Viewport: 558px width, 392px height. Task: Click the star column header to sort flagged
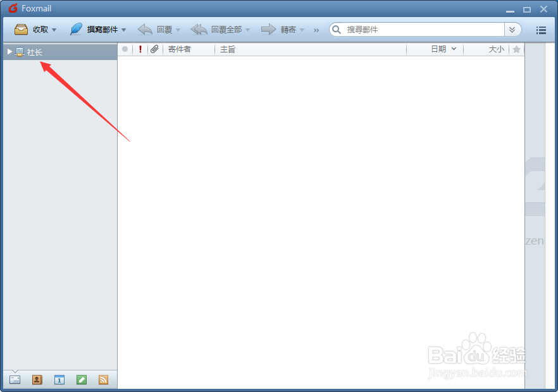pos(517,49)
